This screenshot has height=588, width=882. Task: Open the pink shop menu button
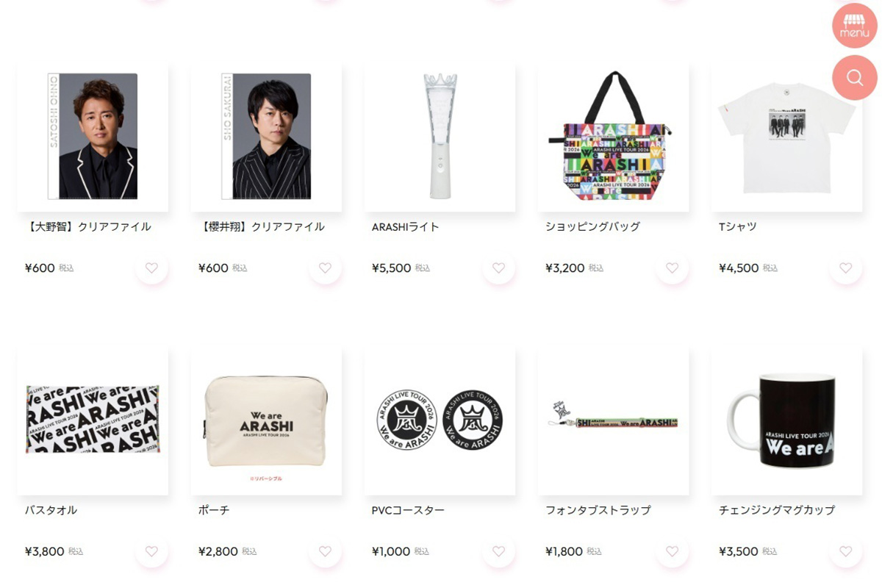point(855,26)
